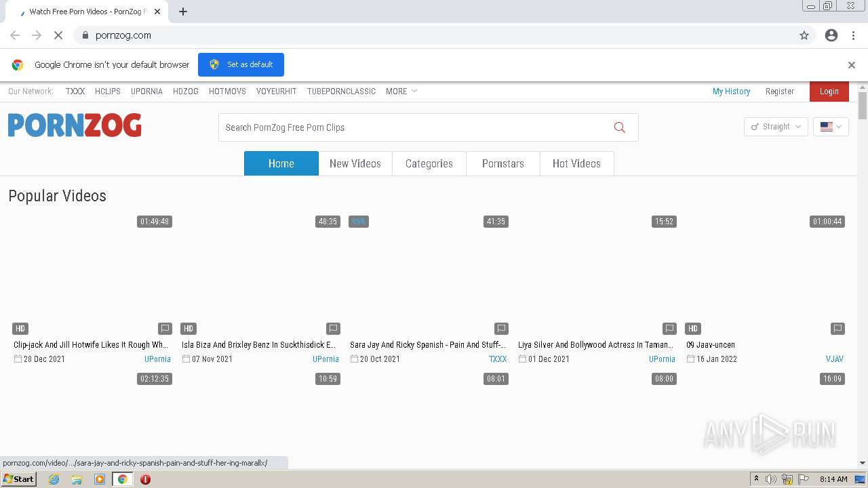Open Internet Explorer from the taskbar
The width and height of the screenshot is (868, 488).
point(54,479)
